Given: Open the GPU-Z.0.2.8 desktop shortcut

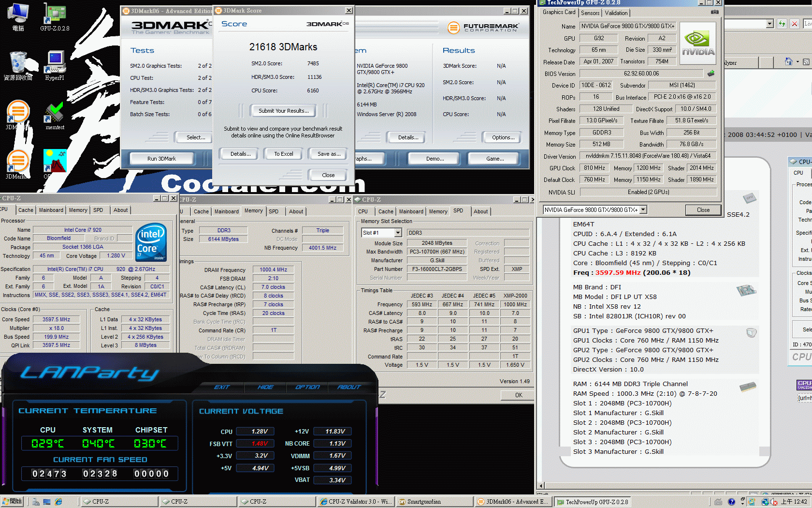Looking at the screenshot, I should [x=55, y=17].
